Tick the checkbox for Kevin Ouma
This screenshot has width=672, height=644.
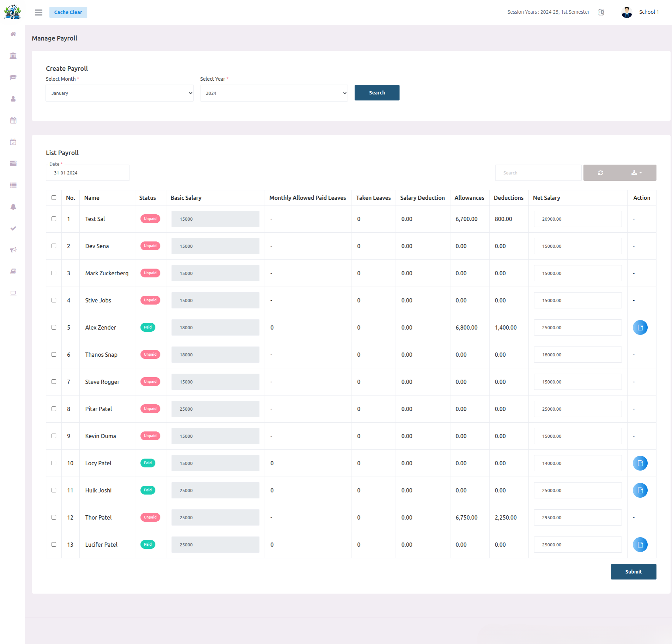54,436
